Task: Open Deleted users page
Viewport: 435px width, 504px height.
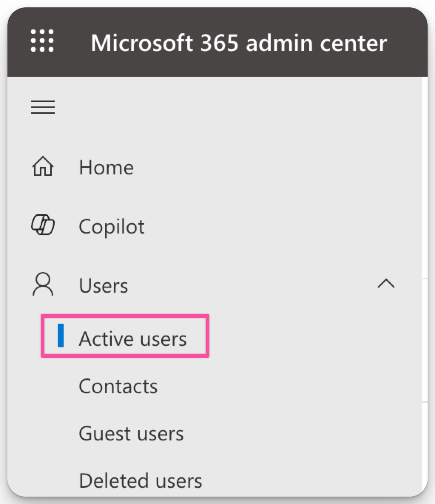Action: click(141, 481)
